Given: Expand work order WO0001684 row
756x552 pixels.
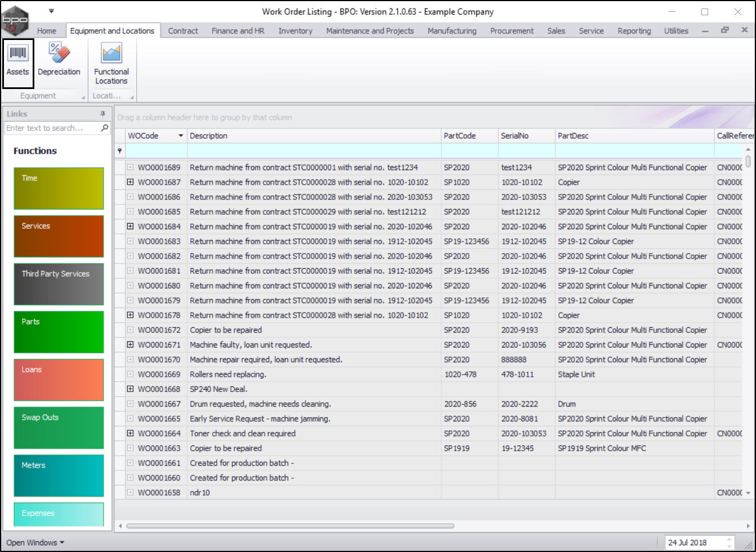Looking at the screenshot, I should pyautogui.click(x=130, y=226).
